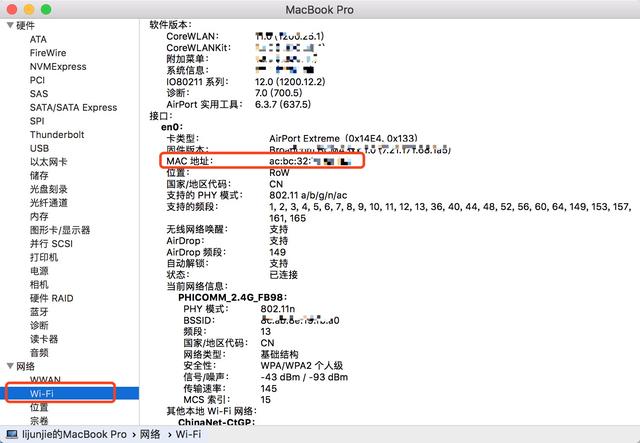The height and width of the screenshot is (443, 640).
Task: Open 硬件 RAID entry
Action: 51,298
